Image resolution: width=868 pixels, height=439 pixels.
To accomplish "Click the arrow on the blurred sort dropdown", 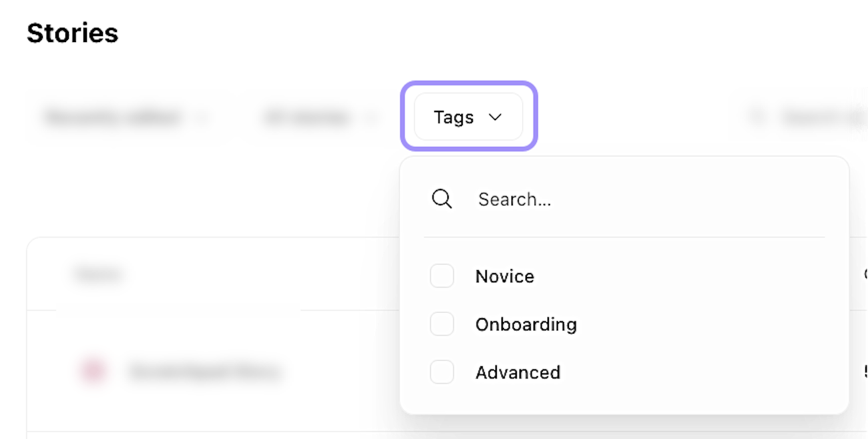I will coord(201,118).
